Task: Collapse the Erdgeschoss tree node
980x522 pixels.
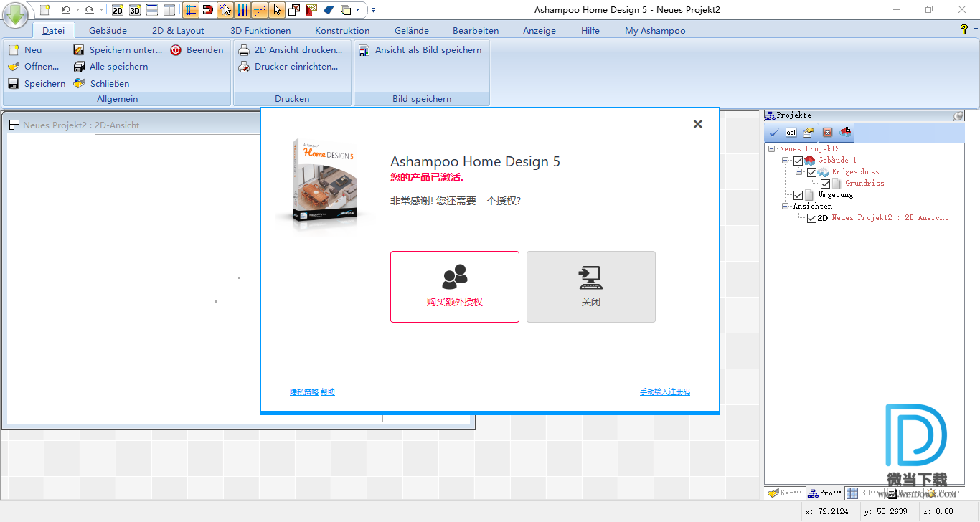Action: [799, 172]
